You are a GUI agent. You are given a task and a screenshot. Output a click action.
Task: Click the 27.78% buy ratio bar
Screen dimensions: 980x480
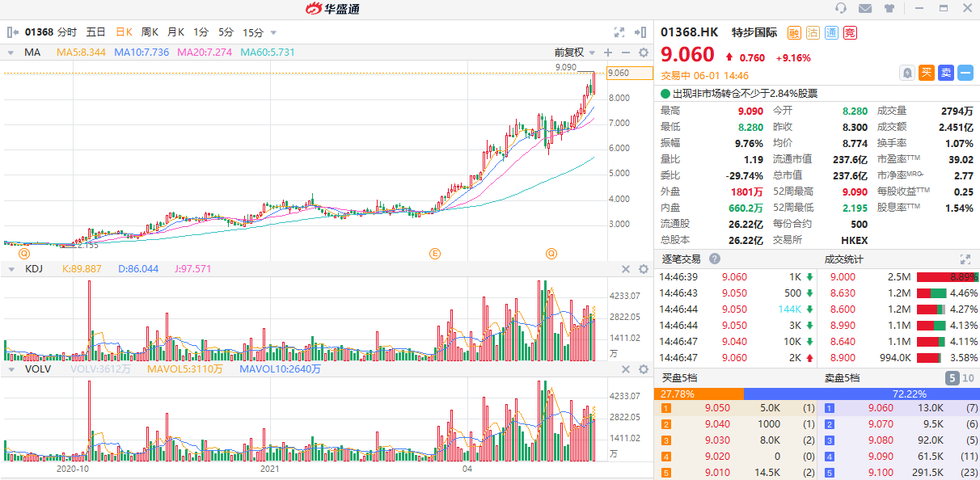(699, 394)
